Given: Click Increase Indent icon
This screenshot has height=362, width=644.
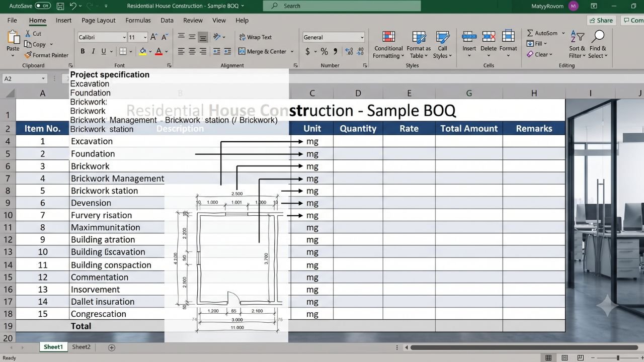Looking at the screenshot, I should [228, 51].
